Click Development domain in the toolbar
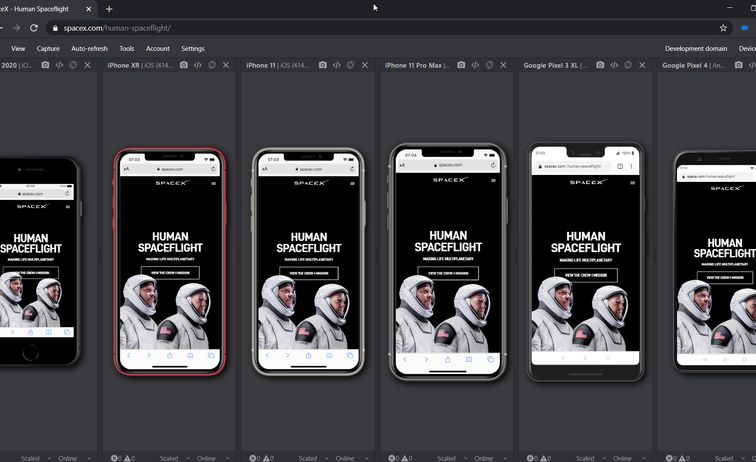Image resolution: width=756 pixels, height=462 pixels. (696, 48)
